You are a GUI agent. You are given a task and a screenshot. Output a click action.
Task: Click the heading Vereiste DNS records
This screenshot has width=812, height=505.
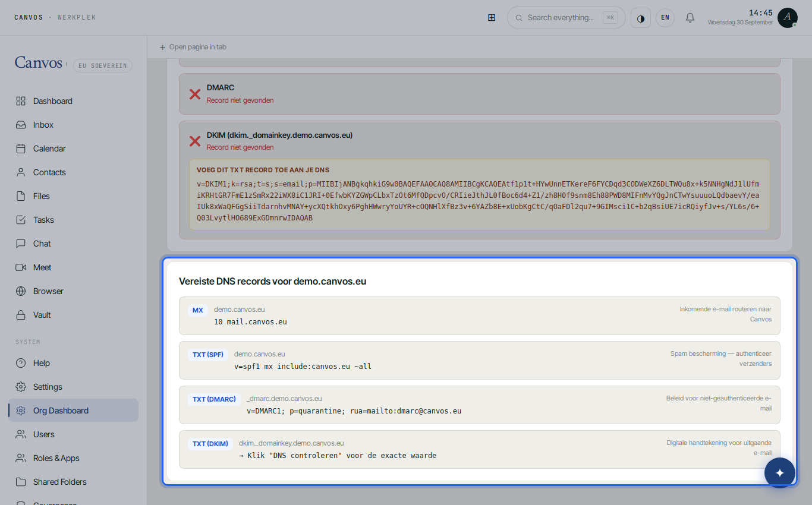point(273,282)
